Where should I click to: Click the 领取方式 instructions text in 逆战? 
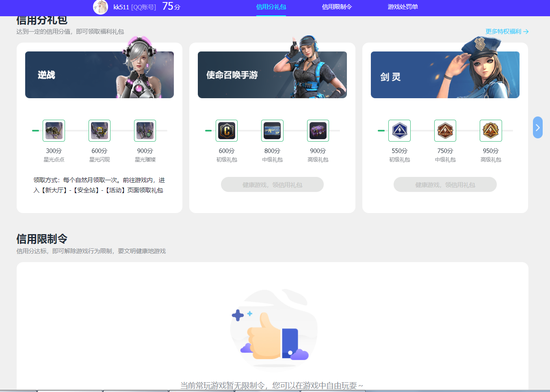click(x=99, y=185)
